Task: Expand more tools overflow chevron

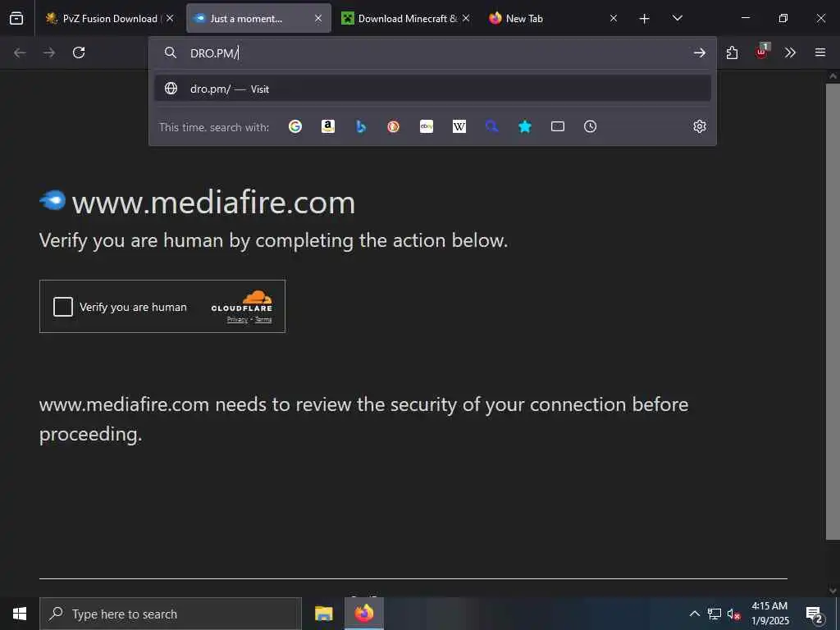Action: 790,52
